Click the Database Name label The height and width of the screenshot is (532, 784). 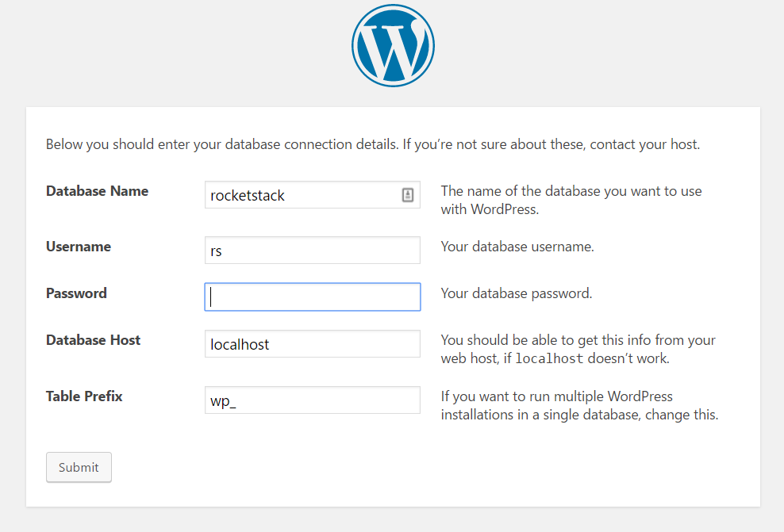pyautogui.click(x=97, y=191)
